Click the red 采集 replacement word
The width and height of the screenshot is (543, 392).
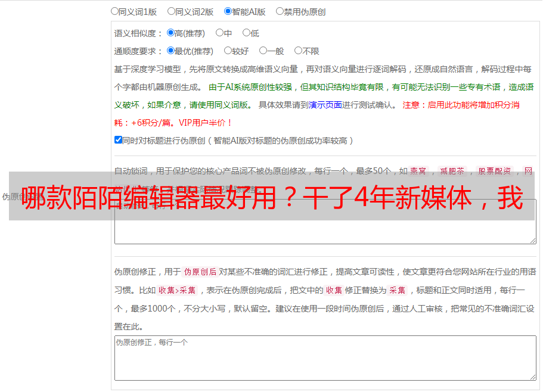click(x=398, y=290)
